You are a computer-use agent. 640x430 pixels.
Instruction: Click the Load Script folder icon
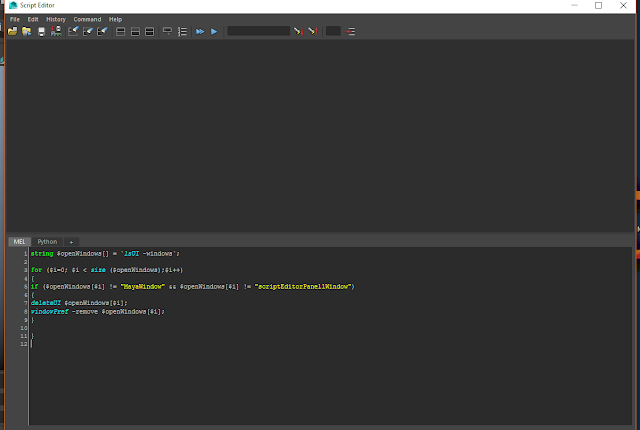coord(12,31)
